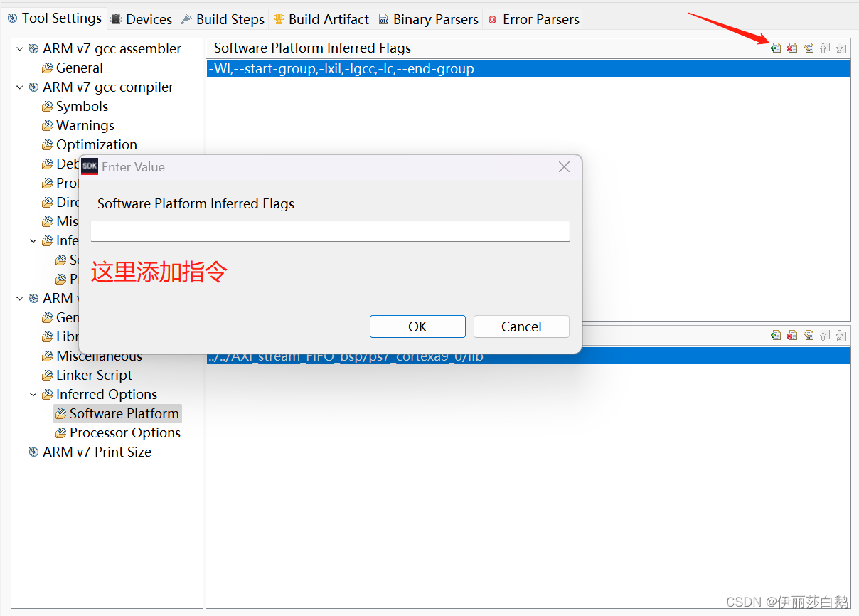Select Processor Options under Inferred Options
Screen dimensions: 859x616
coord(125,432)
